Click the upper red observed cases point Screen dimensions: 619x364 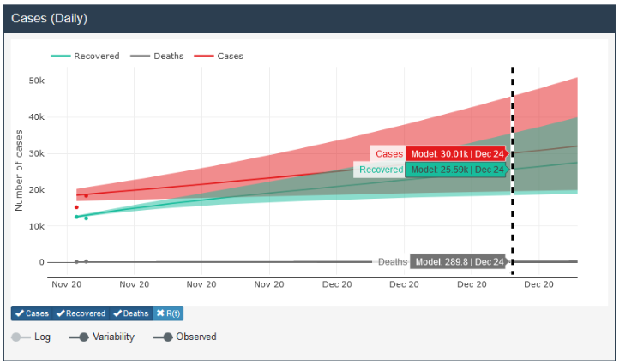[x=86, y=195]
